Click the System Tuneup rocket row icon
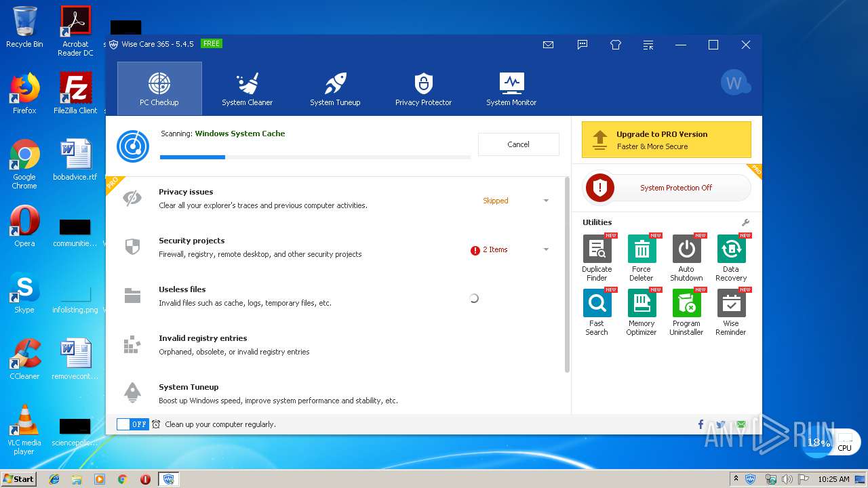 (x=132, y=392)
